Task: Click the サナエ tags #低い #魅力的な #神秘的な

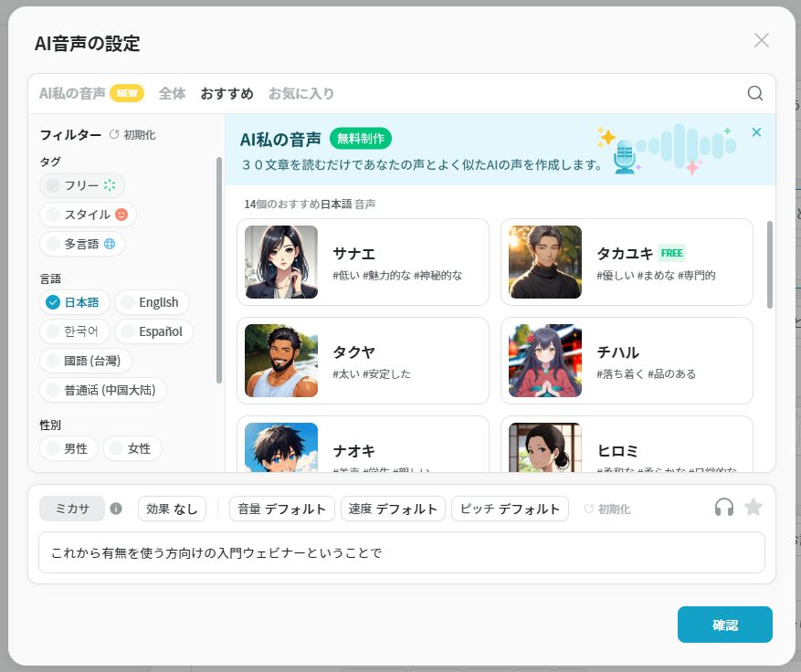Action: pos(397,275)
